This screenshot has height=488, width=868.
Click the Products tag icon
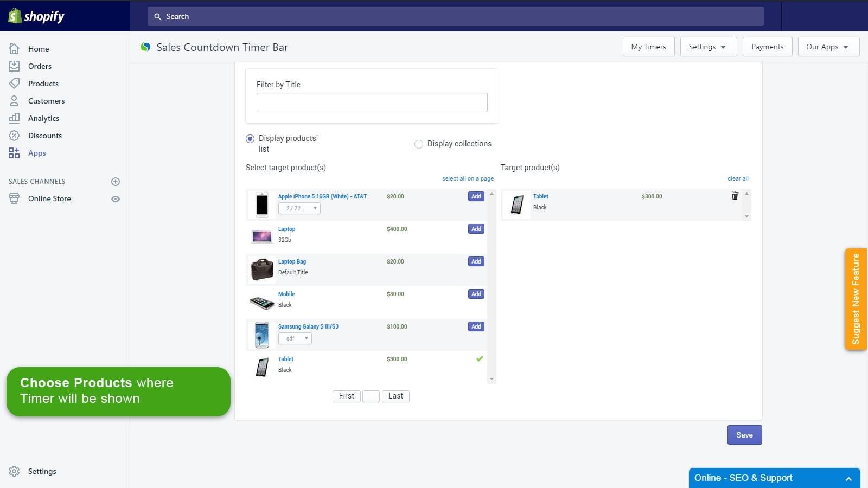point(14,84)
